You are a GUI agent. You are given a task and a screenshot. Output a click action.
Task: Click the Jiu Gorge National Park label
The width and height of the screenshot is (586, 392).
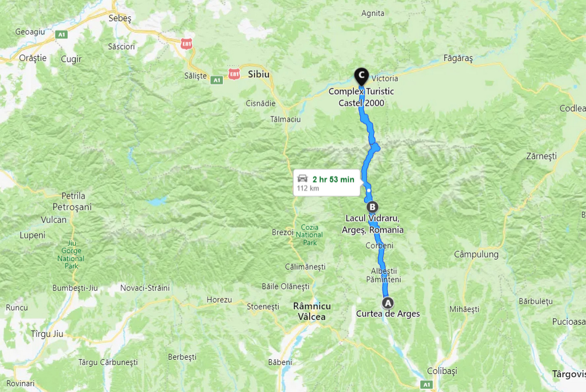(x=71, y=255)
